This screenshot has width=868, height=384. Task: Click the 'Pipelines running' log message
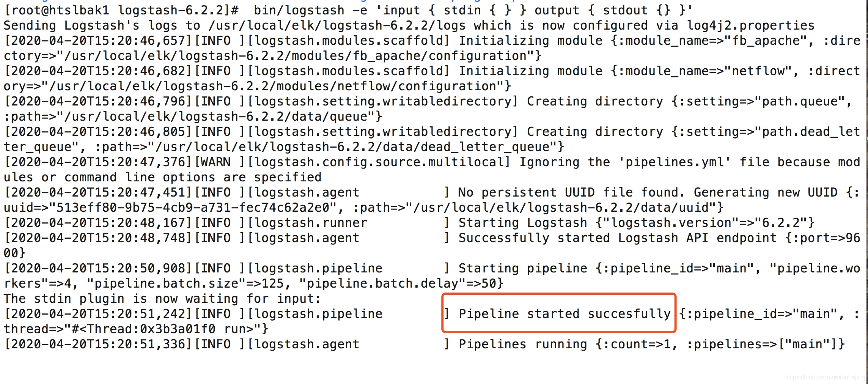[492, 344]
